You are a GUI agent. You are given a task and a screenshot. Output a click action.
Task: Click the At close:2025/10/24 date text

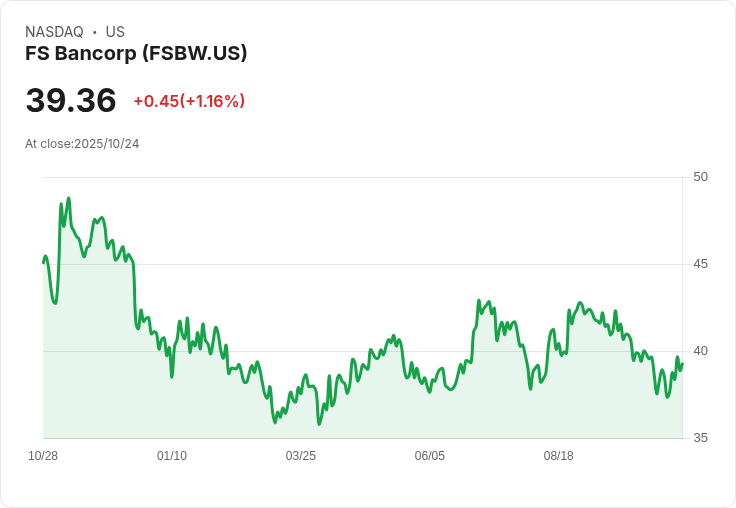click(82, 144)
